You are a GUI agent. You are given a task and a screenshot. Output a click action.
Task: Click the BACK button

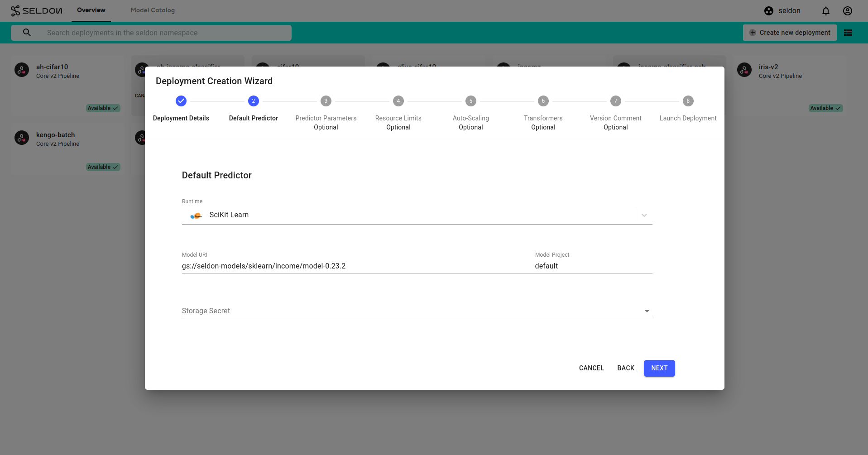point(626,368)
